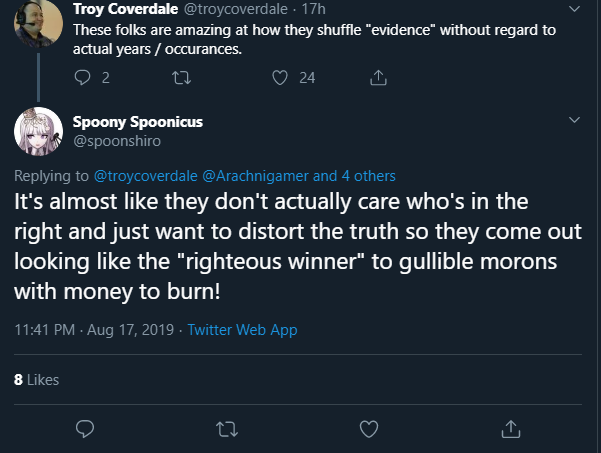
Task: Like Spoony Spoonicus's tweet
Action: [369, 429]
